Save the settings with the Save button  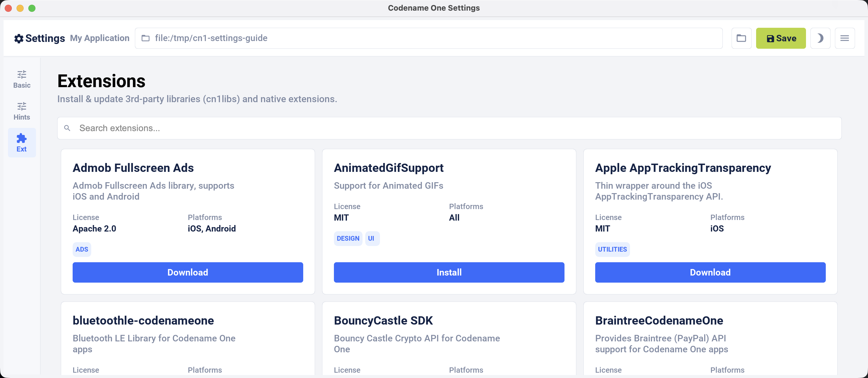(780, 38)
